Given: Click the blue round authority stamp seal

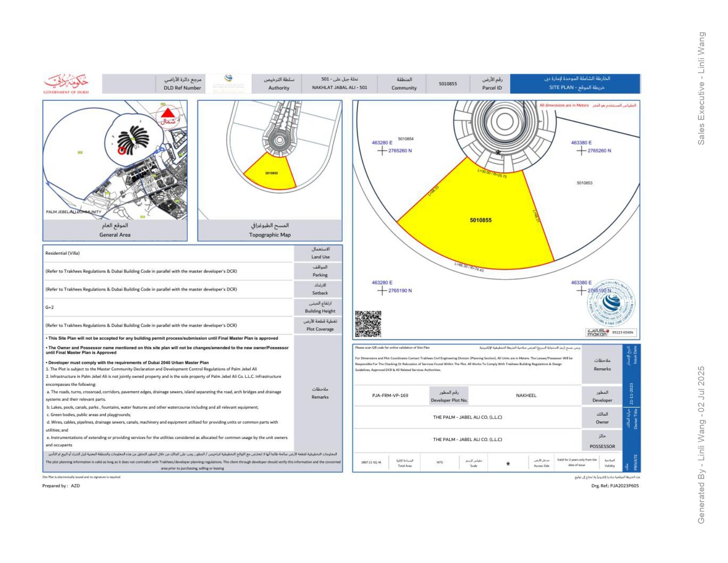Looking at the screenshot, I should tap(611, 303).
